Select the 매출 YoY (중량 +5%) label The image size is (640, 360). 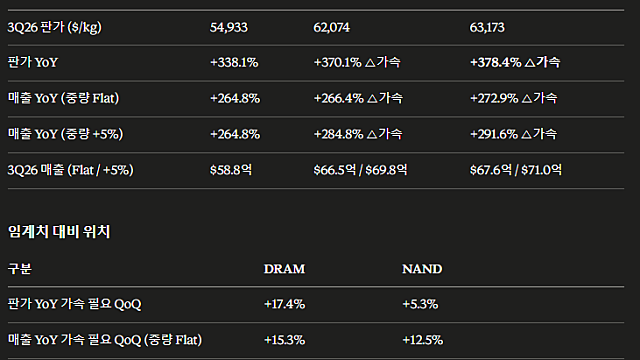(x=65, y=134)
